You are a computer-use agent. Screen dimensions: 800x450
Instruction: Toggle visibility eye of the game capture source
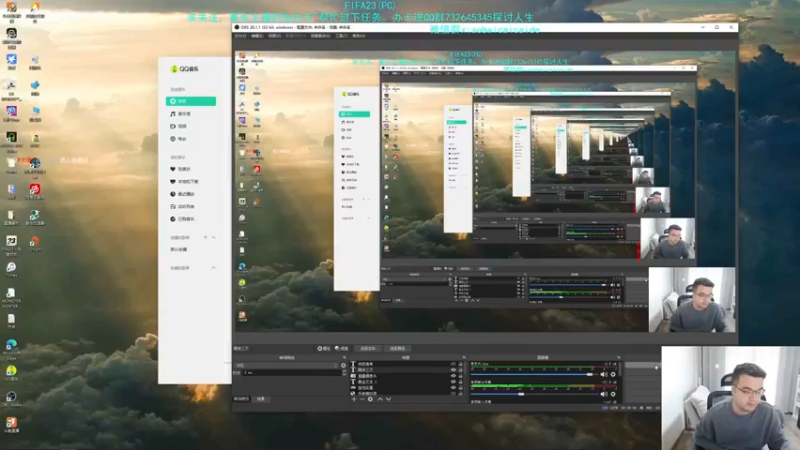coord(453,388)
